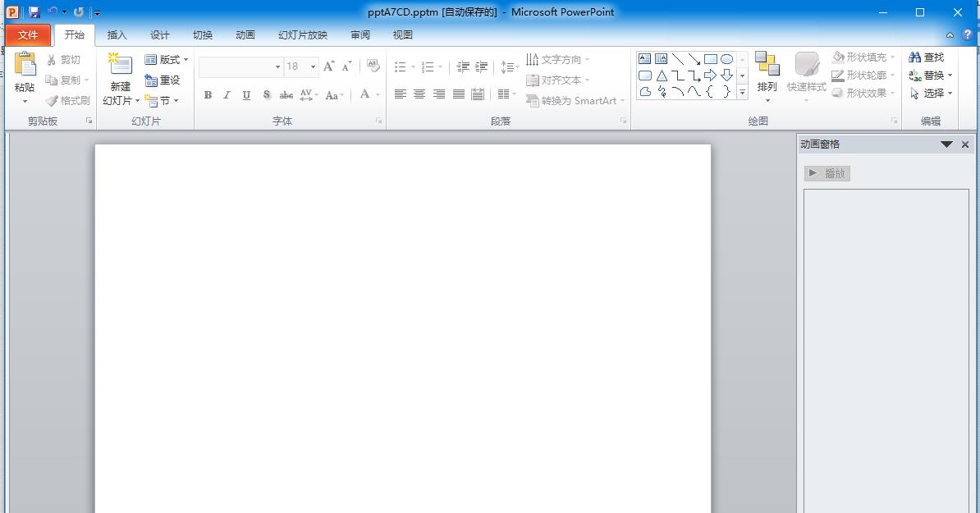Open the font size dropdown showing 18
Image resolution: width=980 pixels, height=513 pixels.
point(314,66)
